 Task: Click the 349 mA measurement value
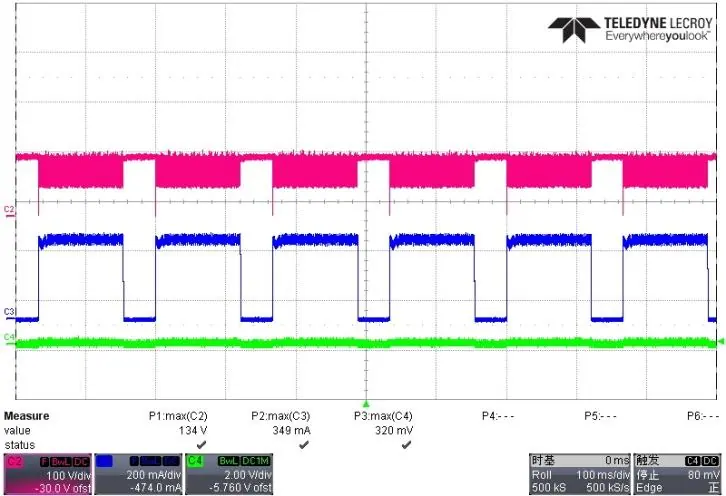pos(291,431)
